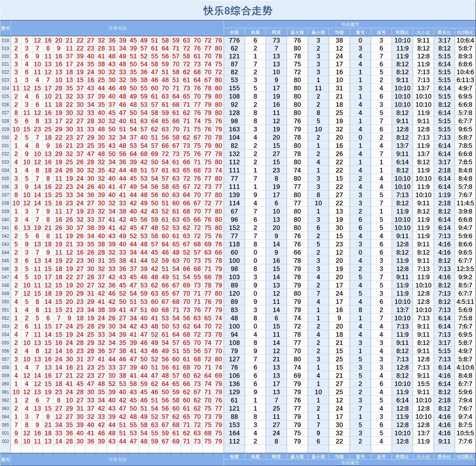The height and width of the screenshot is (466, 476).
Task: Select 和值 value 163 in row 029
Action: 234,129
